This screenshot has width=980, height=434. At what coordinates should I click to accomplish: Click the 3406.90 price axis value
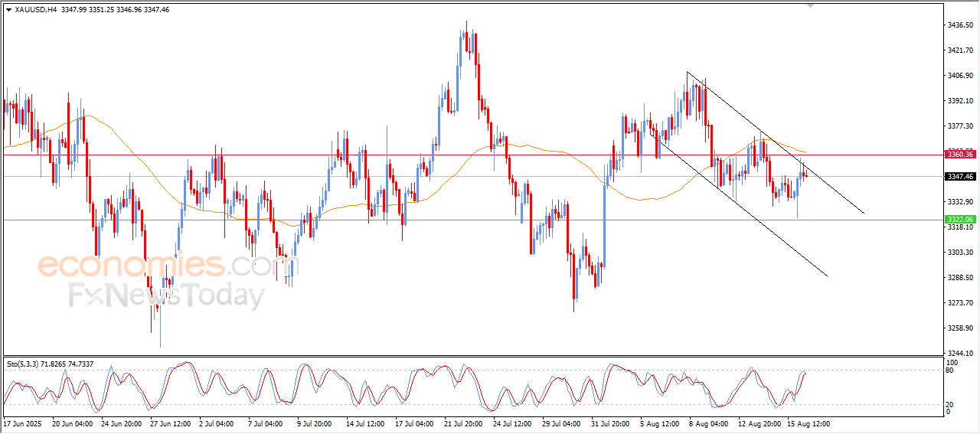[x=960, y=76]
